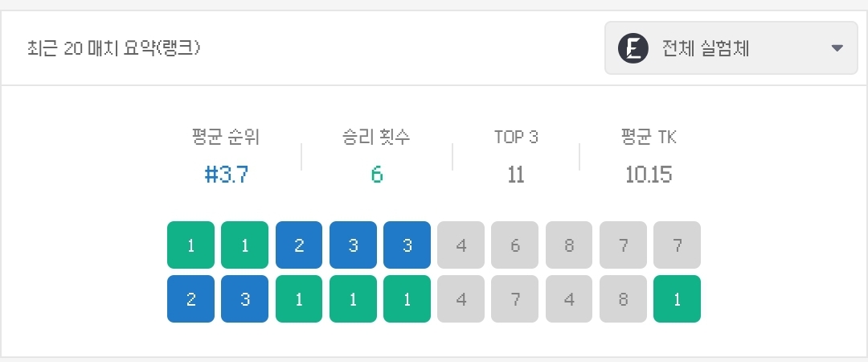
Task: Click the blue rank 2 tile in top row
Action: click(299, 245)
